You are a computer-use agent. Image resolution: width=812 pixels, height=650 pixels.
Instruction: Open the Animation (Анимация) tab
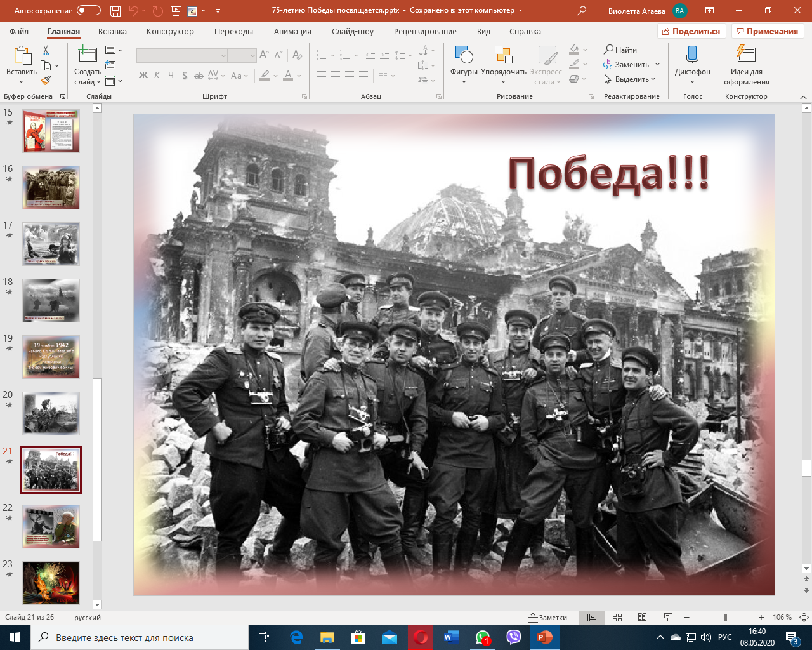[292, 31]
